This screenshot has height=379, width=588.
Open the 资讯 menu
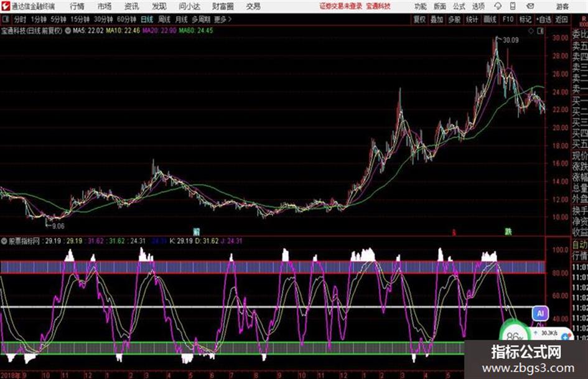(132, 6)
